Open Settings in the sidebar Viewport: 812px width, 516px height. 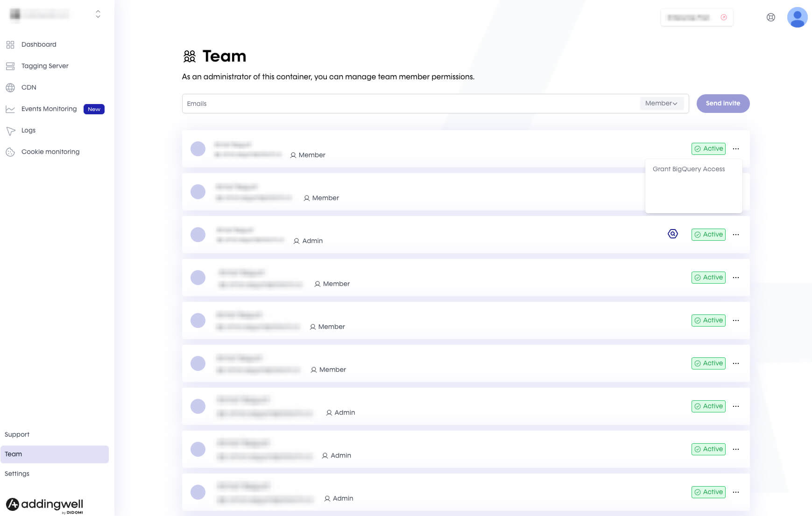pyautogui.click(x=17, y=474)
